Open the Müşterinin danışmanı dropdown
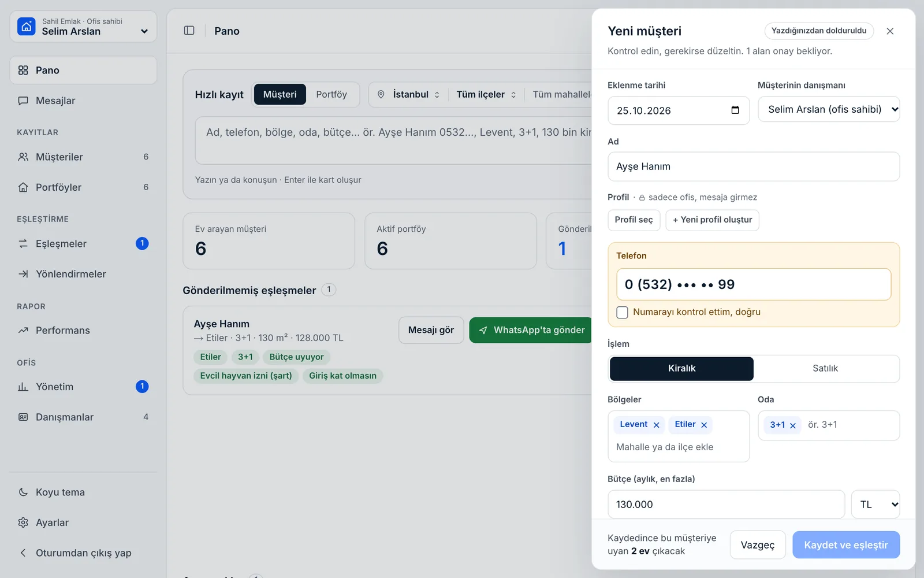Image resolution: width=924 pixels, height=578 pixels. 829,109
